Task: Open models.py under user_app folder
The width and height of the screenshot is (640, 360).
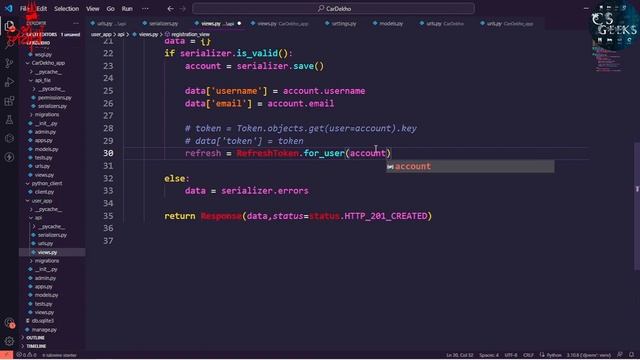Action: coord(46,295)
